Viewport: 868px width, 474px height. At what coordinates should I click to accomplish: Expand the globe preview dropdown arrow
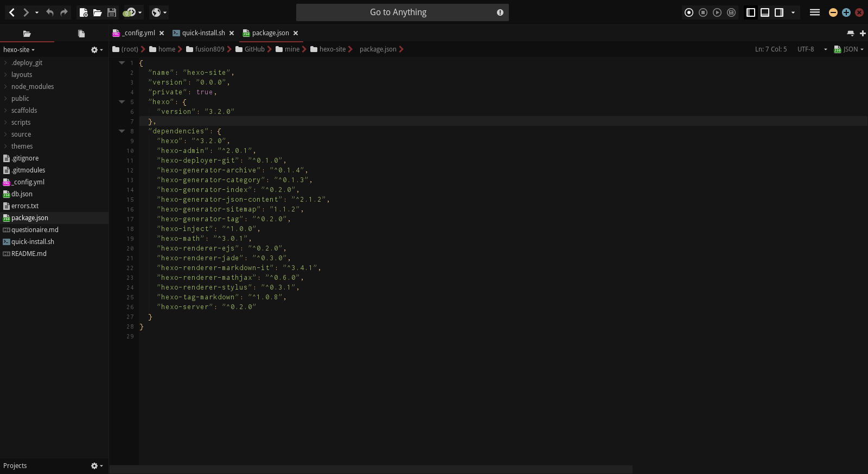[165, 12]
